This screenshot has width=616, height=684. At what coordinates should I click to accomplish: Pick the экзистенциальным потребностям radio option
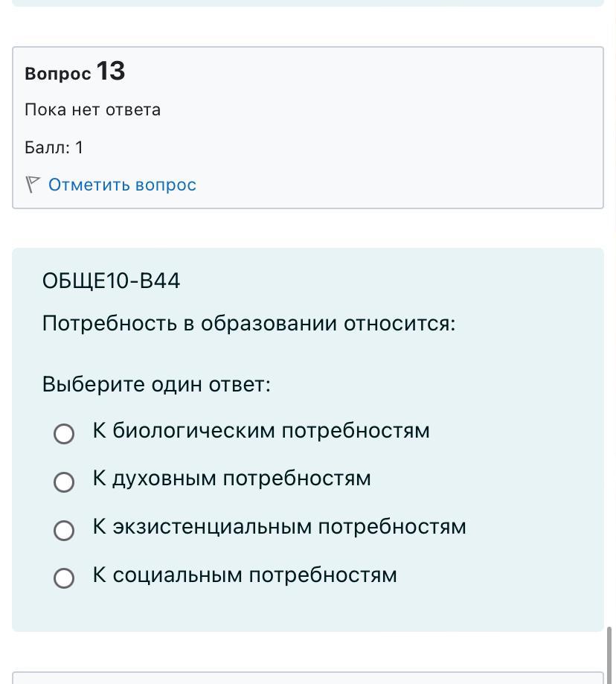[64, 531]
